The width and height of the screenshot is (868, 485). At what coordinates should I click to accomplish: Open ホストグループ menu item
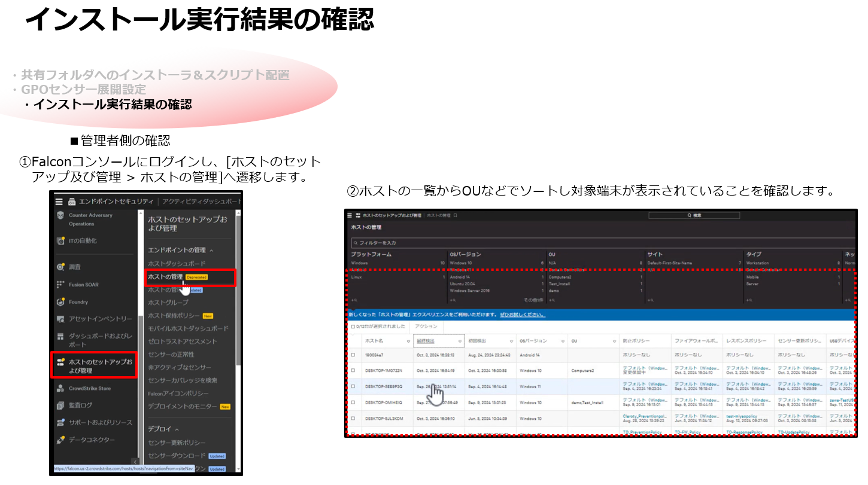168,303
